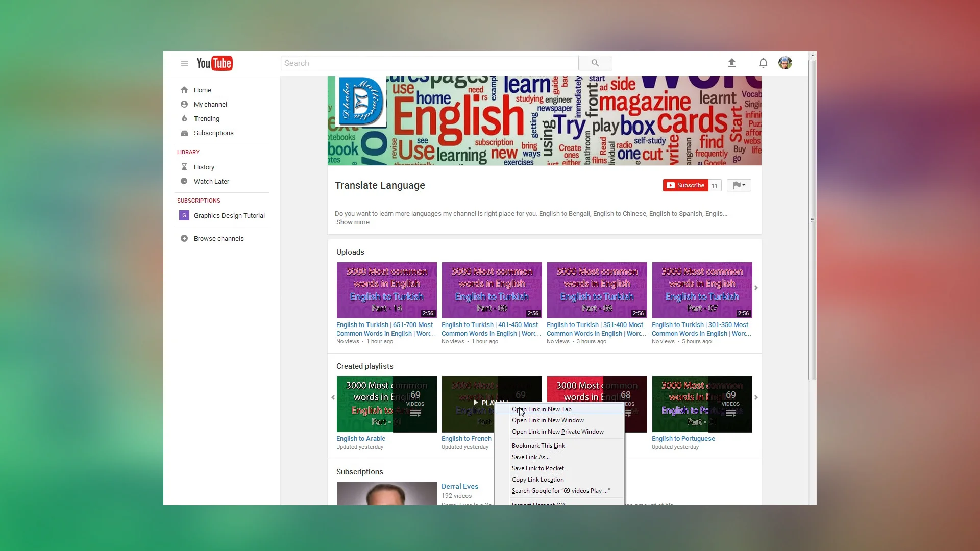Screen dimensions: 980x551
Task: Open the 301-350 Most Common Words title
Action: [x=701, y=329]
